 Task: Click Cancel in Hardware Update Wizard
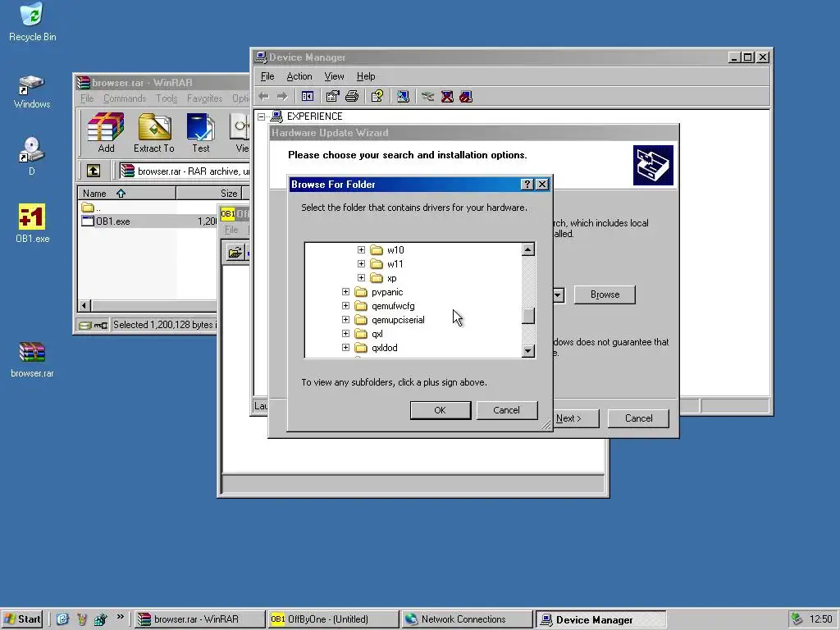pos(638,418)
